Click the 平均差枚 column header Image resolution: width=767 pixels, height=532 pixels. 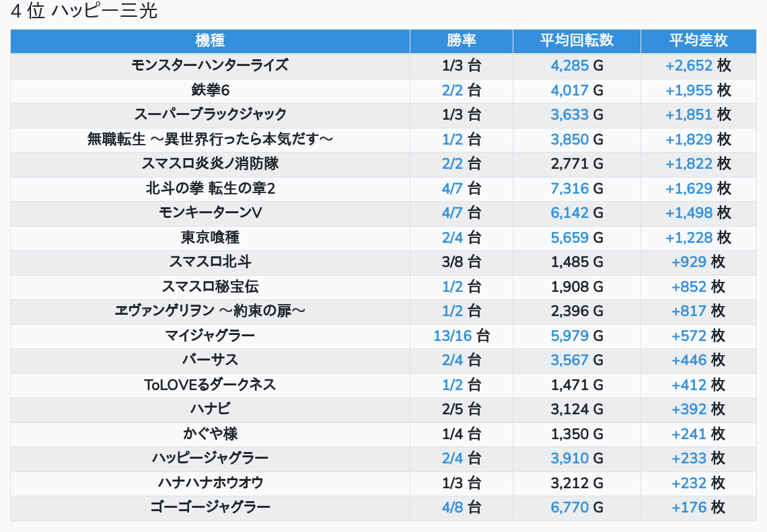pos(698,40)
